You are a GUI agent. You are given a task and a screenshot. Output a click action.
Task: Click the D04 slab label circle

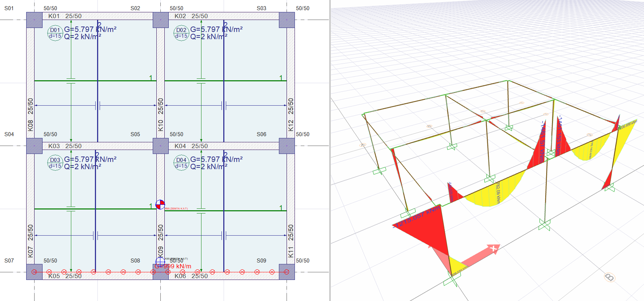(181, 163)
